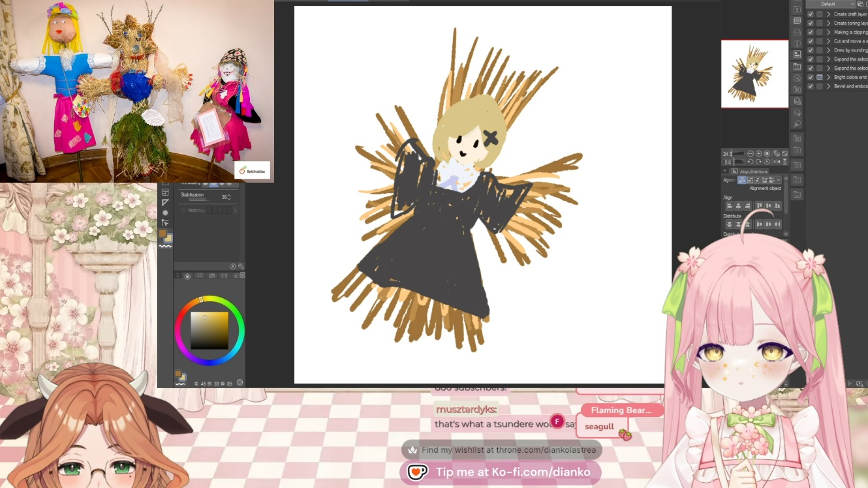Expand the Draw by rounding action
The width and height of the screenshot is (868, 488).
828,50
